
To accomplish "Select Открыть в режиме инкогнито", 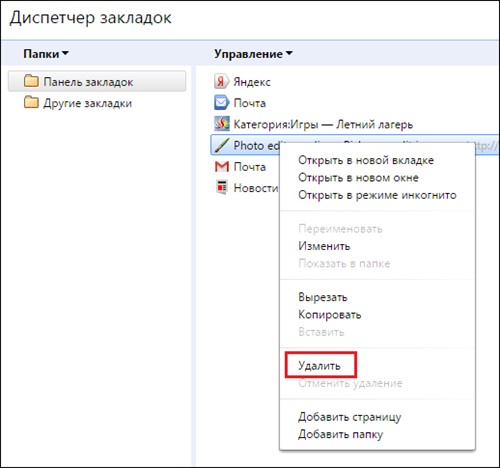I will click(377, 195).
